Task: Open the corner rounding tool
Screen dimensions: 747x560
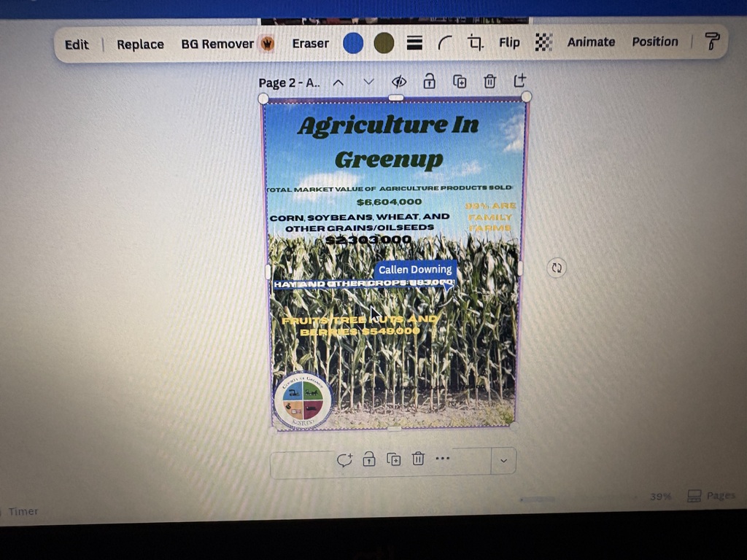Action: [444, 43]
